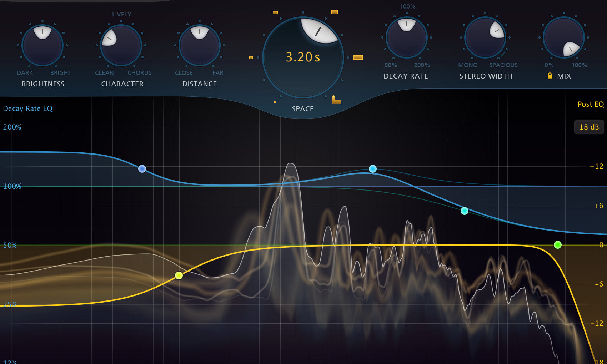Select the green Post EQ high-cut node
This screenshot has height=364, width=607.
tap(558, 245)
